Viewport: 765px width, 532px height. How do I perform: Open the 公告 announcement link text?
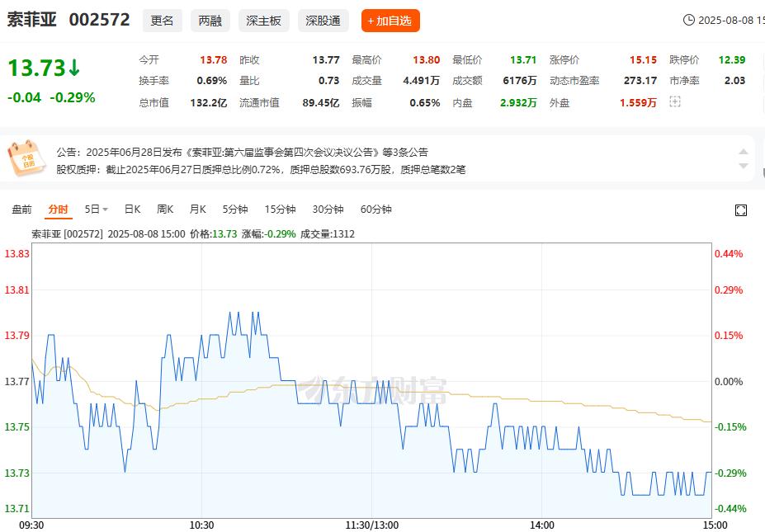tap(242, 152)
